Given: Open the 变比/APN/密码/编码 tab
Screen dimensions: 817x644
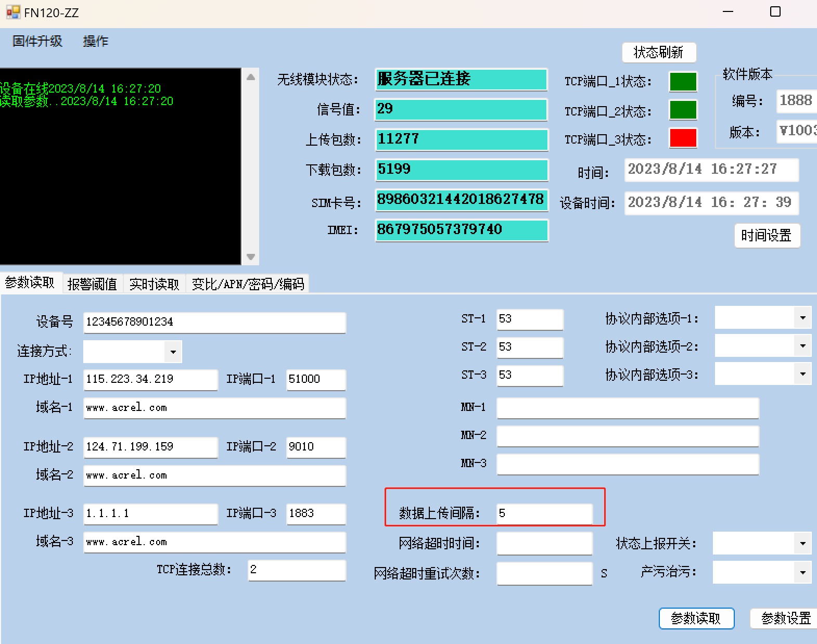Looking at the screenshot, I should coord(248,284).
